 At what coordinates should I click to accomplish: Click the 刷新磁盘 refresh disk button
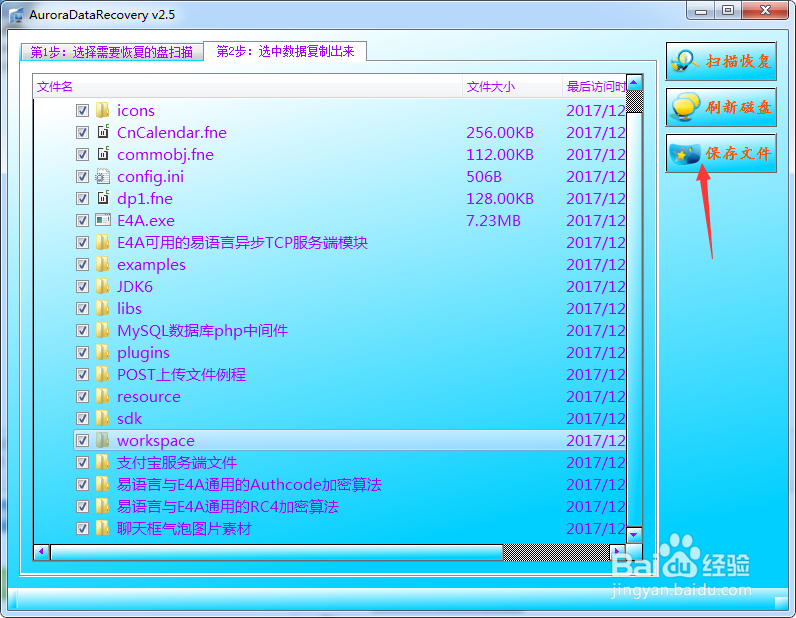coord(721,107)
